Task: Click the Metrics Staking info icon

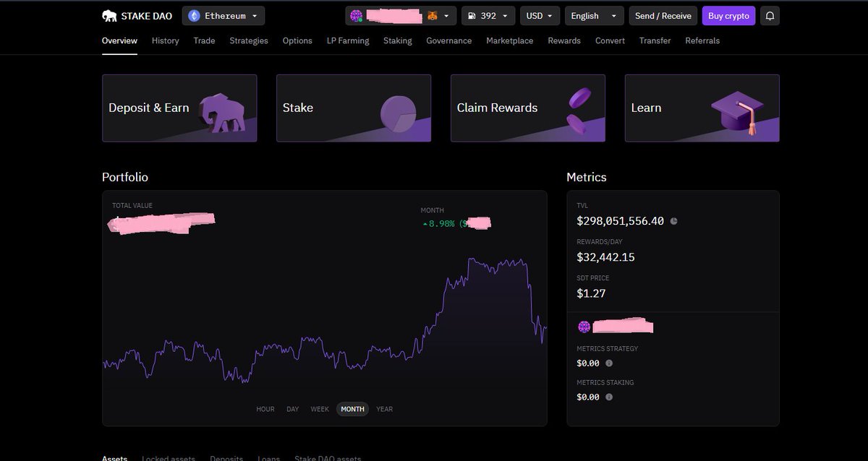Action: (608, 397)
